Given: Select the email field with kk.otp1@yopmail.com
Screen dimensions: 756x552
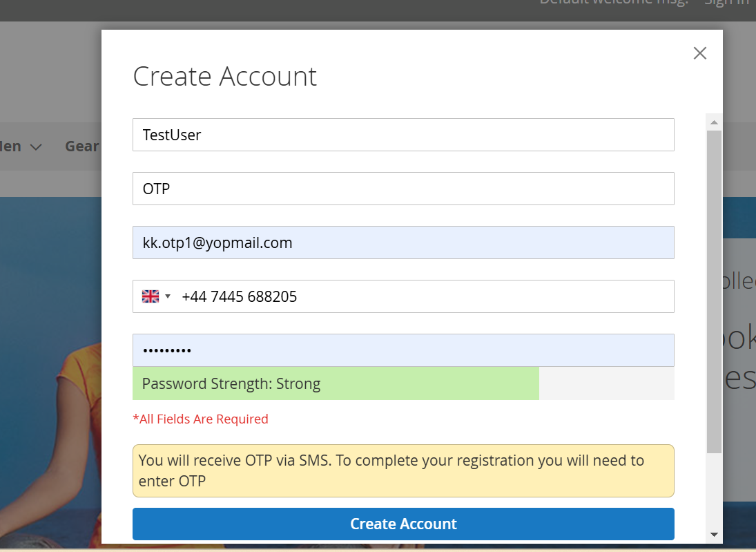Looking at the screenshot, I should 403,242.
